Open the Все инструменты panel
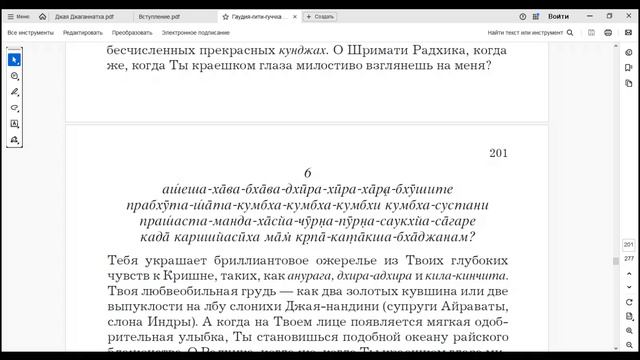Viewport: 640px width, 360px height. coord(31,33)
